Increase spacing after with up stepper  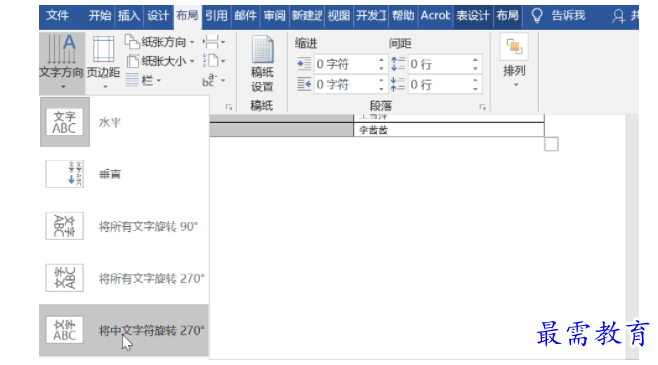(475, 80)
